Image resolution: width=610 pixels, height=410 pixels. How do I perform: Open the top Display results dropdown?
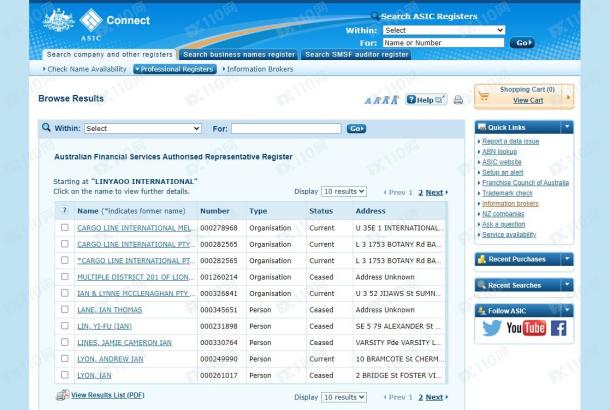coord(344,191)
